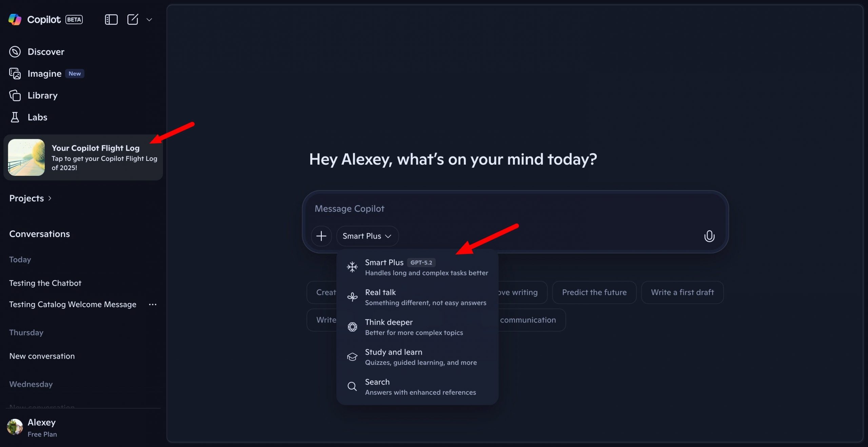The width and height of the screenshot is (868, 447).
Task: Choose the Real talk mode
Action: [417, 297]
